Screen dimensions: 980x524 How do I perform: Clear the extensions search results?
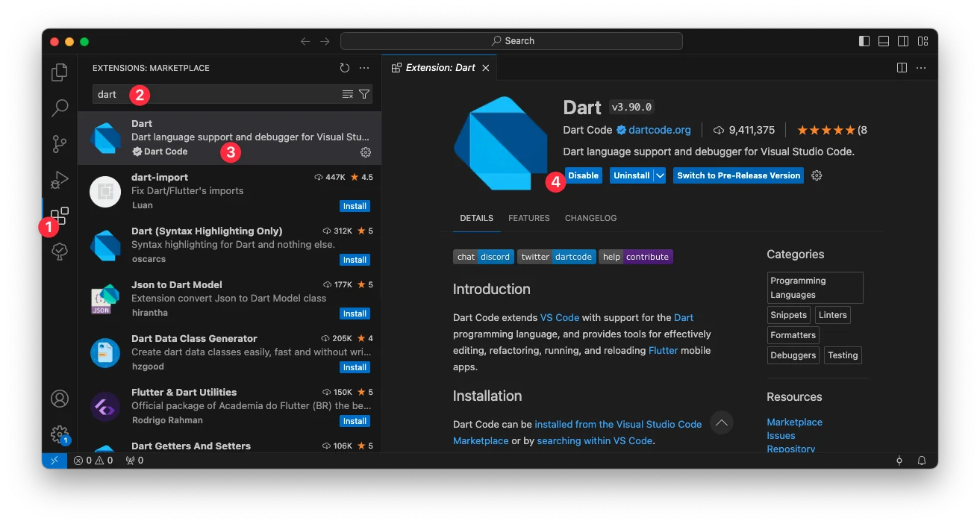click(347, 94)
